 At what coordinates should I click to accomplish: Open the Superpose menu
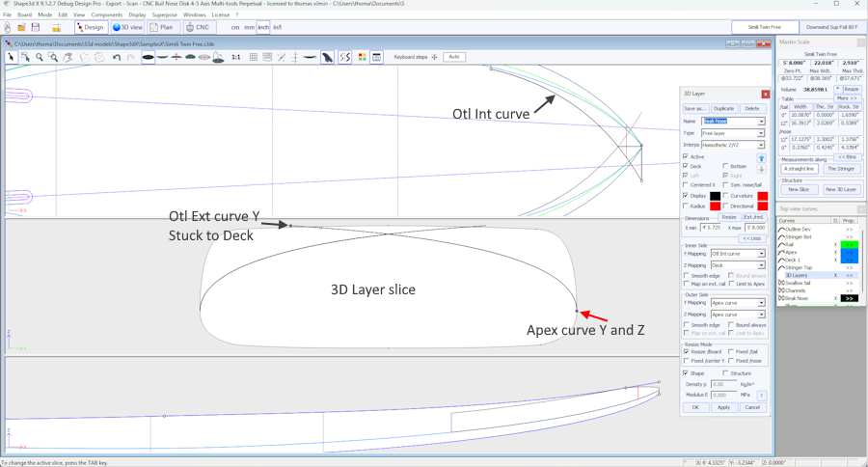pyautogui.click(x=165, y=15)
